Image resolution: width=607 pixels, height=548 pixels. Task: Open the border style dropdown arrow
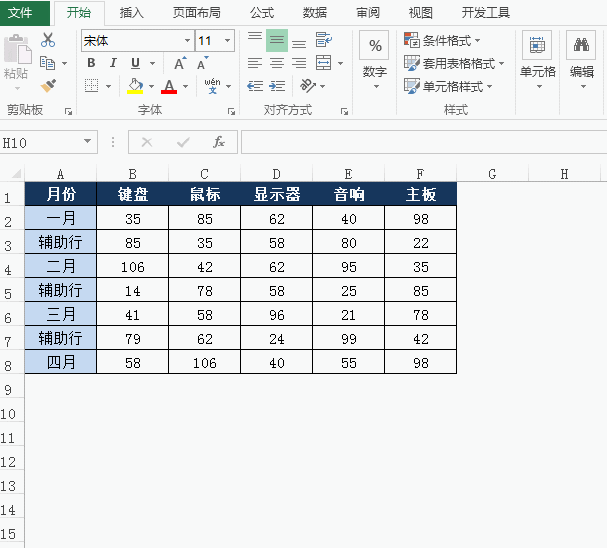click(108, 86)
